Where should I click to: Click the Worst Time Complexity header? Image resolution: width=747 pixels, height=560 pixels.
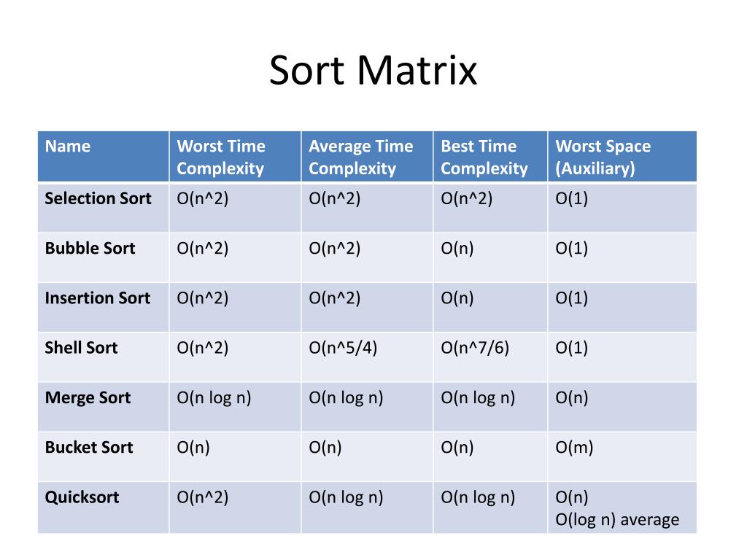221,157
